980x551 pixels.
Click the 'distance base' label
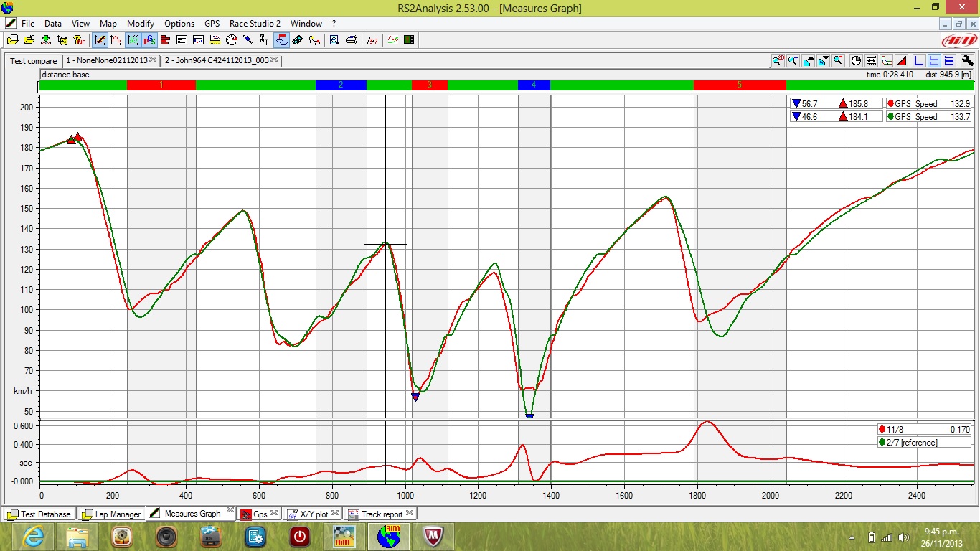tap(66, 74)
